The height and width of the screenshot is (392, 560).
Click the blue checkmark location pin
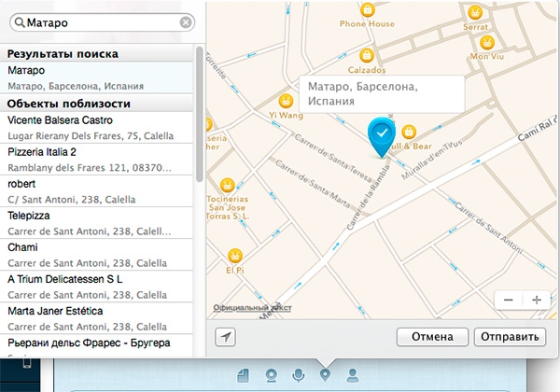[x=381, y=135]
